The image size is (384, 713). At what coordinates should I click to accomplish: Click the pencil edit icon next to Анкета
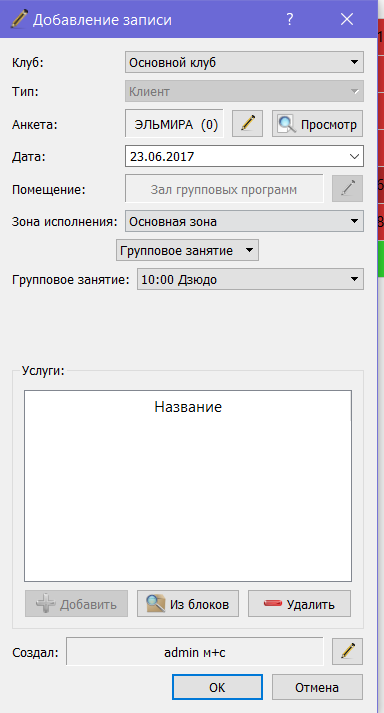(x=248, y=123)
